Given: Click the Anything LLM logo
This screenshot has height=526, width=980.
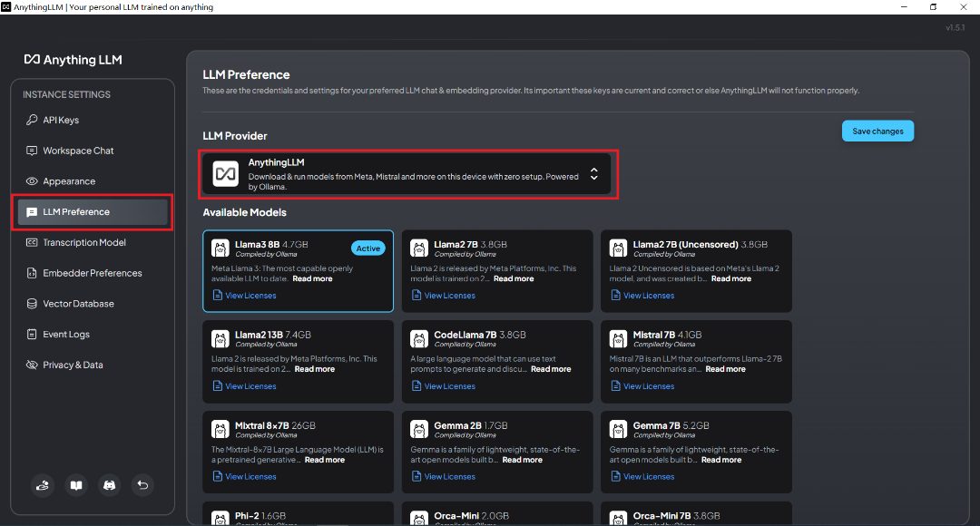Looking at the screenshot, I should click(73, 60).
